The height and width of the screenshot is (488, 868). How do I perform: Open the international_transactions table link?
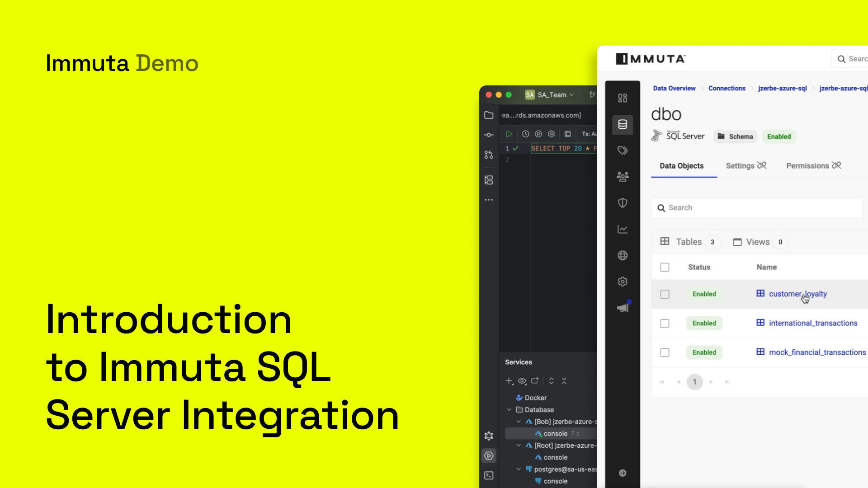point(813,323)
